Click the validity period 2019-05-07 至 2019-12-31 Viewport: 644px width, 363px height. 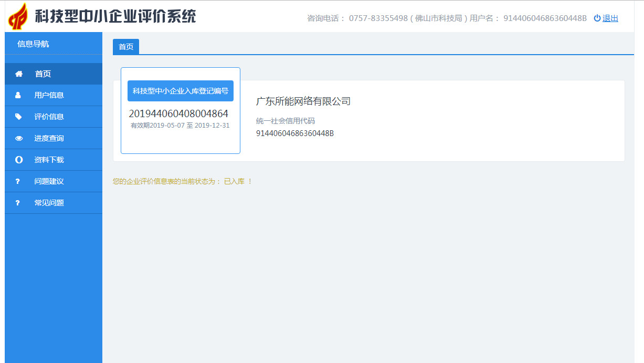click(x=180, y=126)
